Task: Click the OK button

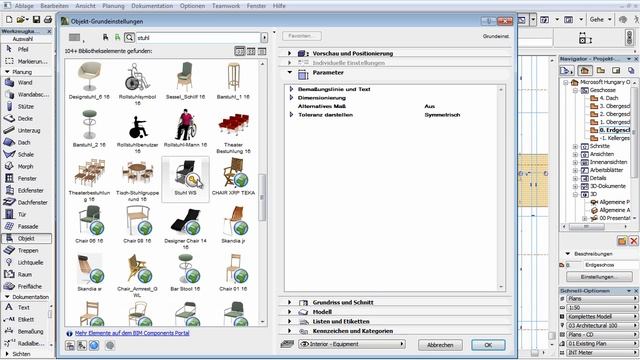Action: (488, 345)
